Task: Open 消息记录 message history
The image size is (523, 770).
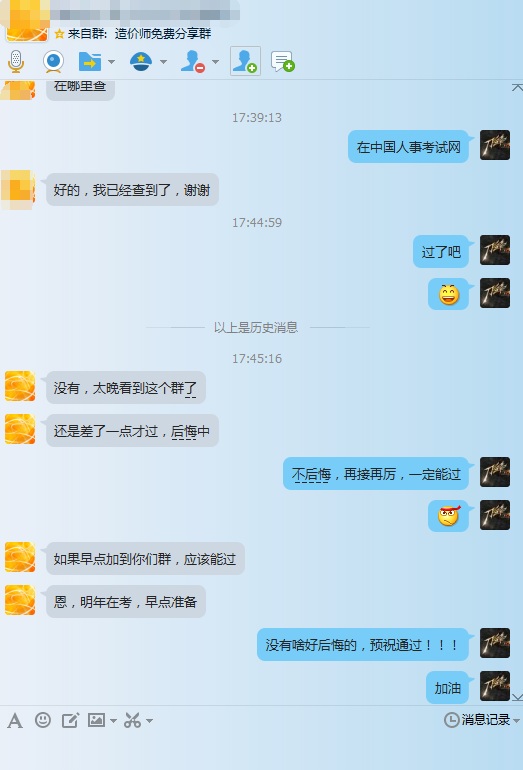Action: (x=481, y=720)
